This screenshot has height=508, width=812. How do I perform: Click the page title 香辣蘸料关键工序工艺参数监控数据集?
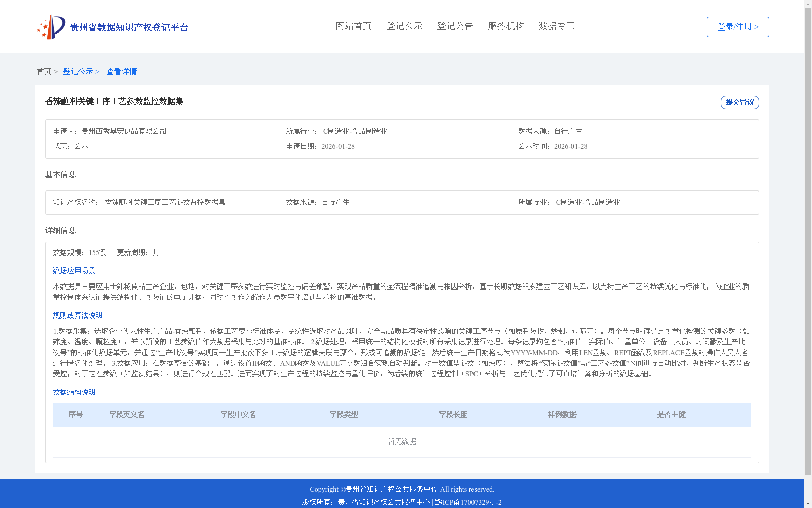coord(114,101)
